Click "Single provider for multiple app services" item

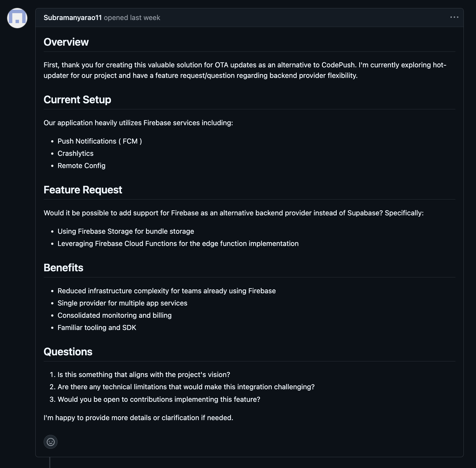pyautogui.click(x=122, y=303)
